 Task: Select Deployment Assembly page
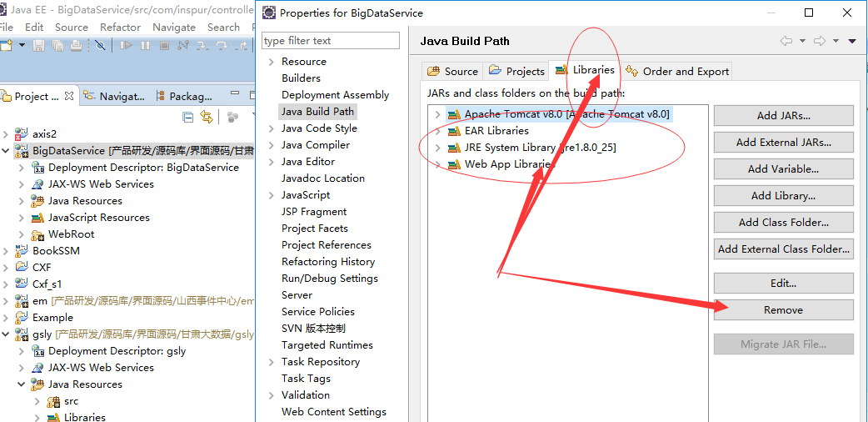(335, 95)
